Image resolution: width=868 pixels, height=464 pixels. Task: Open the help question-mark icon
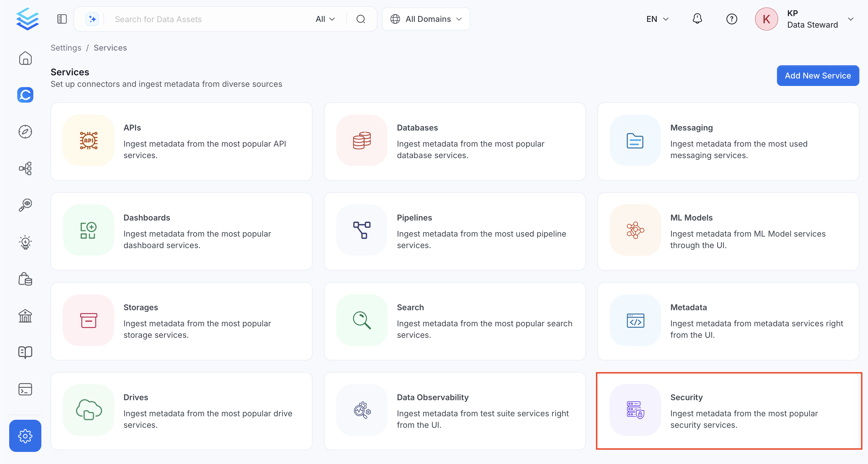point(732,19)
